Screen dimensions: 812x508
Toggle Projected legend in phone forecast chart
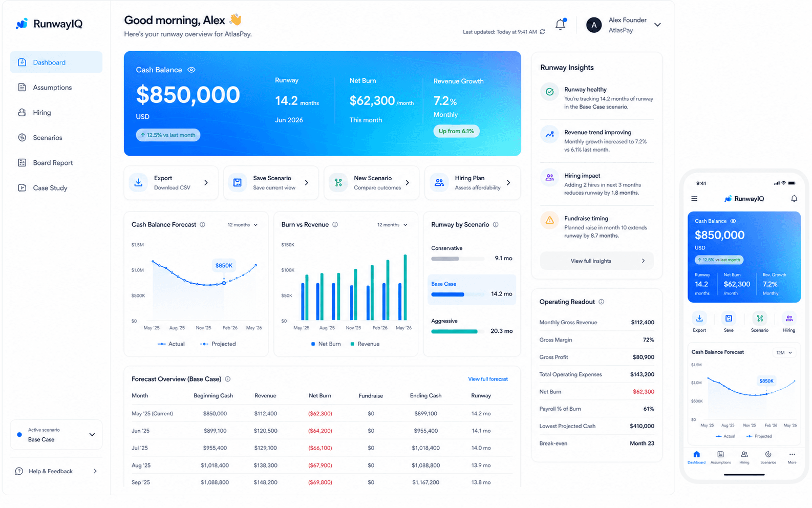pyautogui.click(x=759, y=436)
